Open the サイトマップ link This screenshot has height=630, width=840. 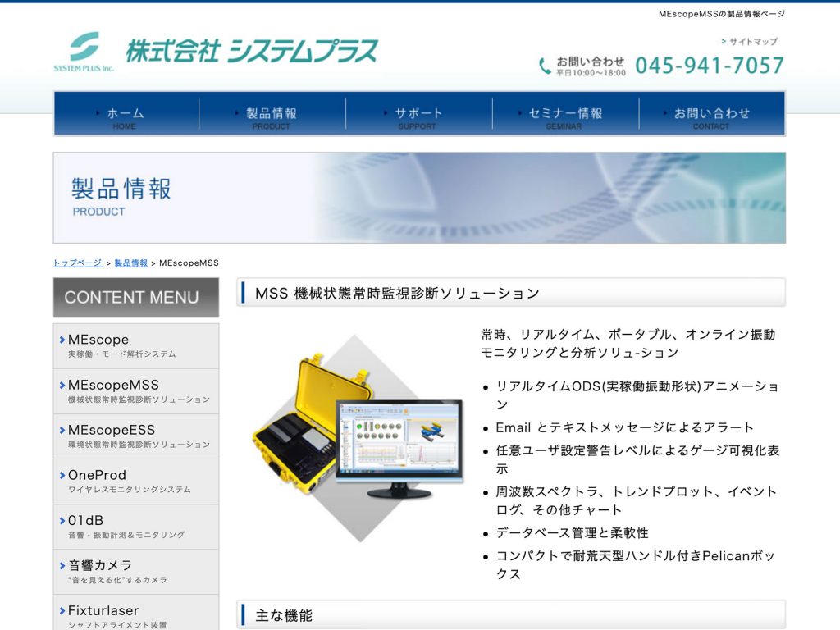click(x=750, y=41)
